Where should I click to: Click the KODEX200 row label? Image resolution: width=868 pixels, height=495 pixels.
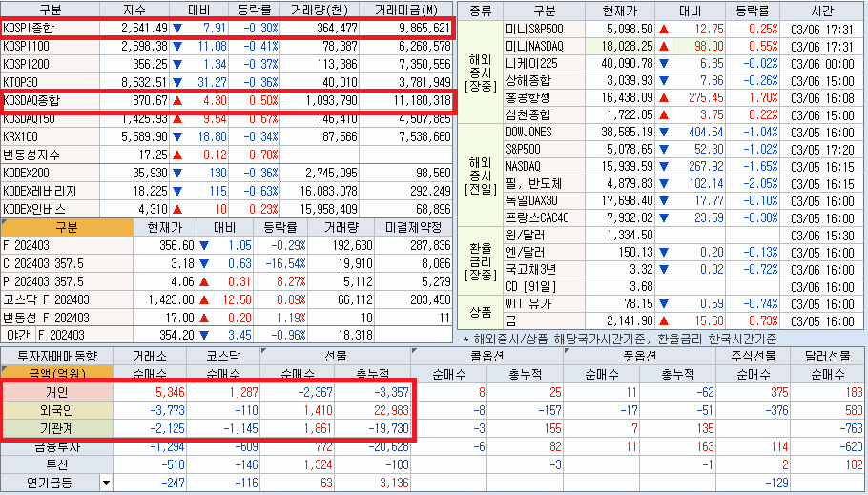(x=26, y=174)
